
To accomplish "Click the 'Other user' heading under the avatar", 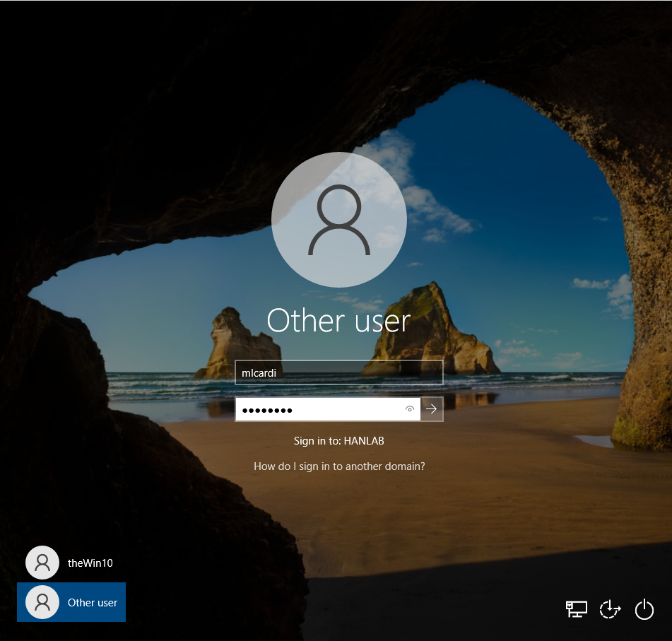I will click(338, 320).
